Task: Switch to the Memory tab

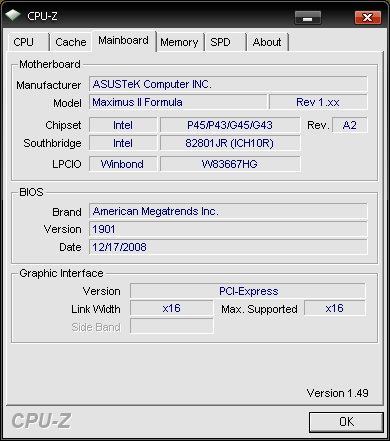Action: pos(179,42)
